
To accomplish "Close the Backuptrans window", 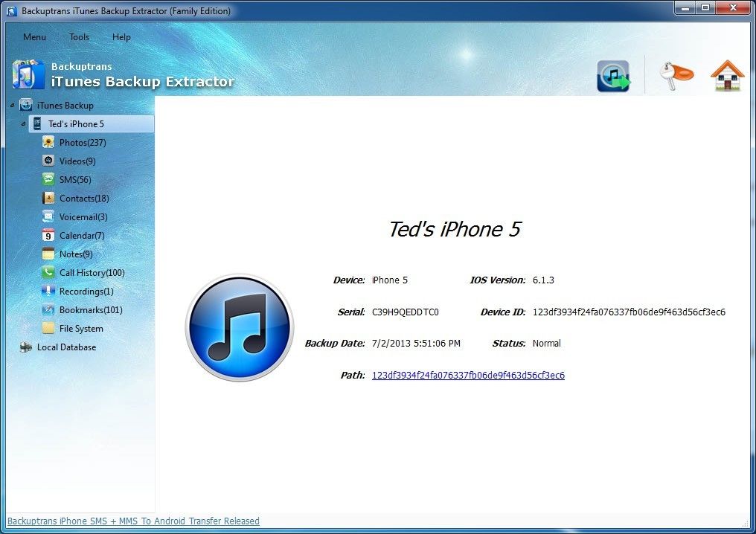I will point(734,8).
